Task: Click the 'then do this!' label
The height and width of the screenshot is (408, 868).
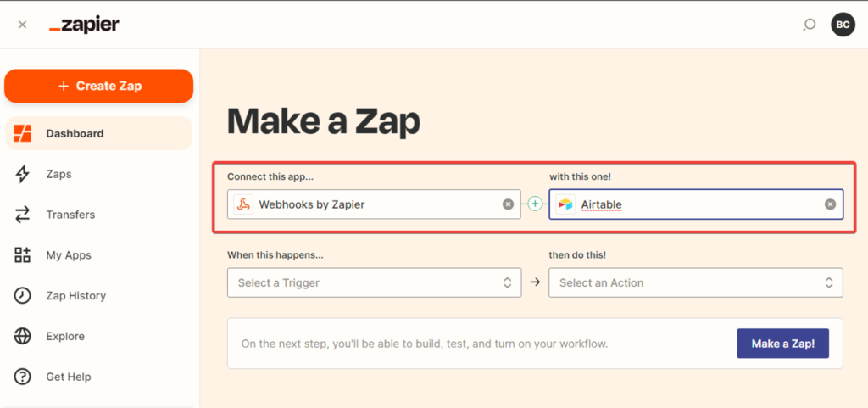Action: click(577, 255)
